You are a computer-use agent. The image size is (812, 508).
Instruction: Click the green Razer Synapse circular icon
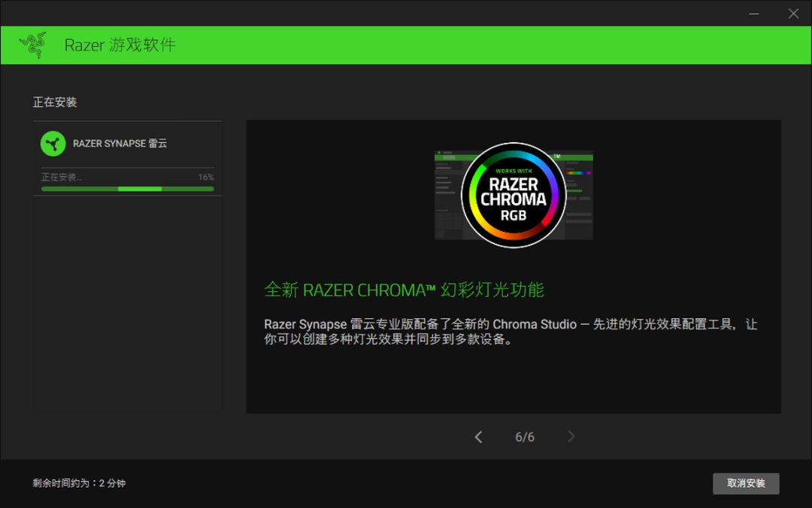point(53,144)
